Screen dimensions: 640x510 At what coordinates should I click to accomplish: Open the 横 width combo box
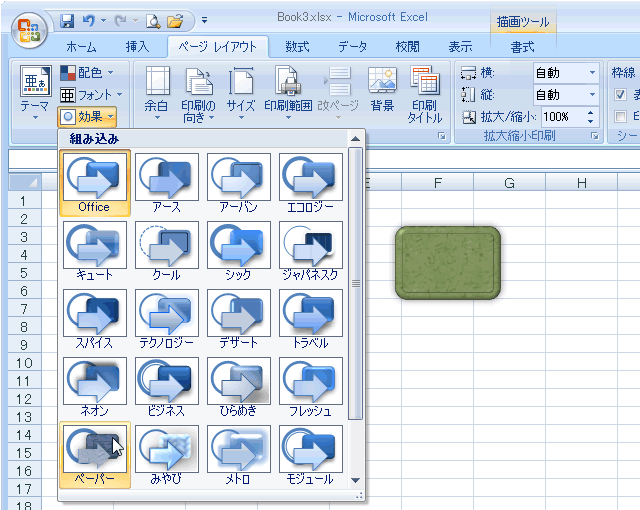566,73
